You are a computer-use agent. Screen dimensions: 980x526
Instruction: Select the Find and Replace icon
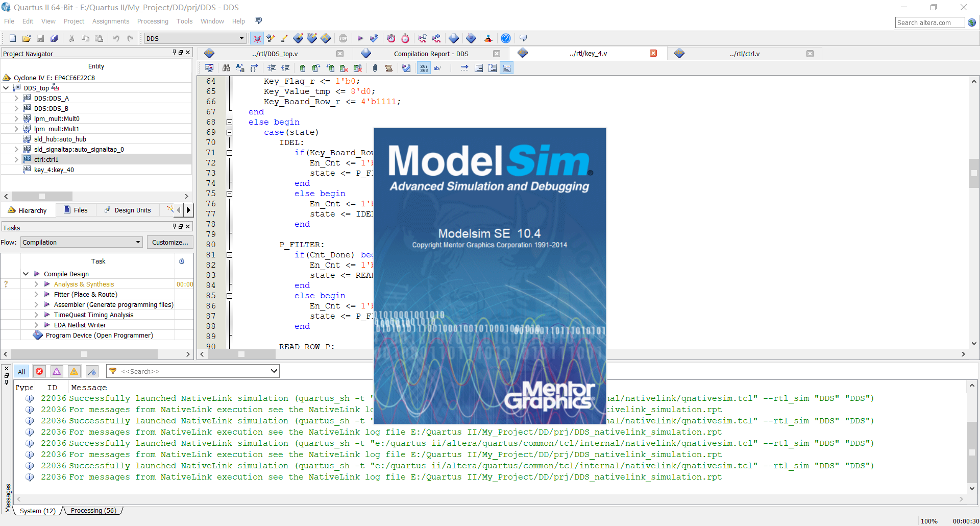point(240,67)
